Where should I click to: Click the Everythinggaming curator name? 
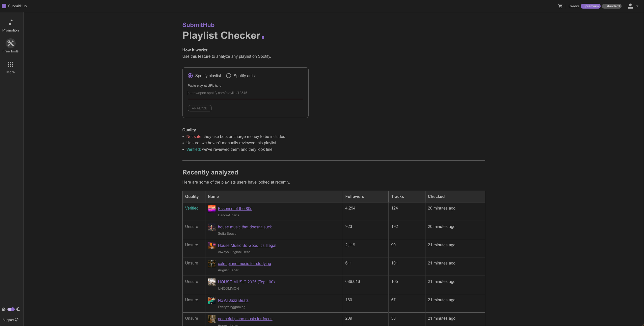coord(232,307)
